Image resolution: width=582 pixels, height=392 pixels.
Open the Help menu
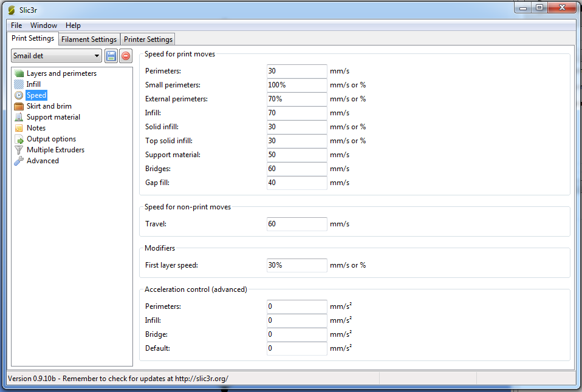73,25
